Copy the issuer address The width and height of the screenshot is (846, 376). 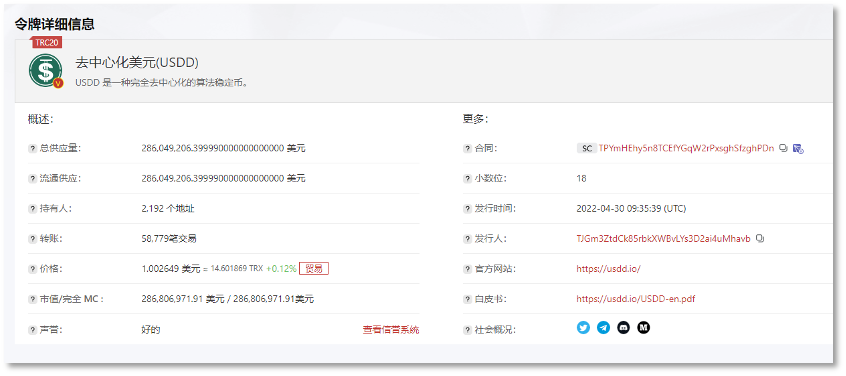[x=760, y=238]
